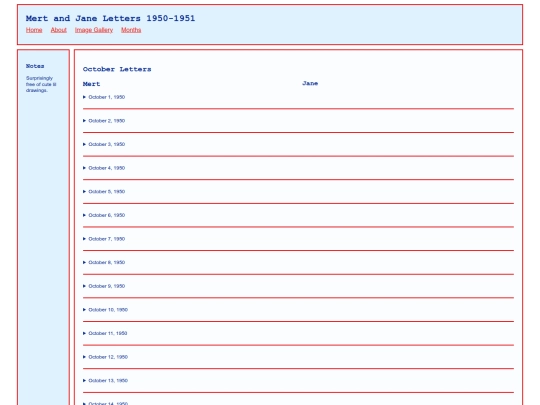Open the Home link
Image resolution: width=540 pixels, height=405 pixels.
pos(34,30)
